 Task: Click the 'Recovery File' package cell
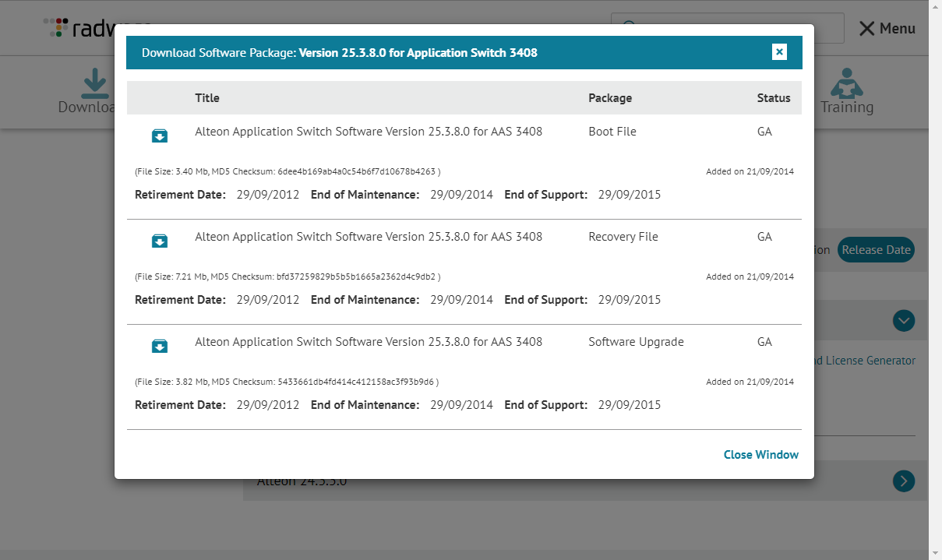click(x=623, y=237)
